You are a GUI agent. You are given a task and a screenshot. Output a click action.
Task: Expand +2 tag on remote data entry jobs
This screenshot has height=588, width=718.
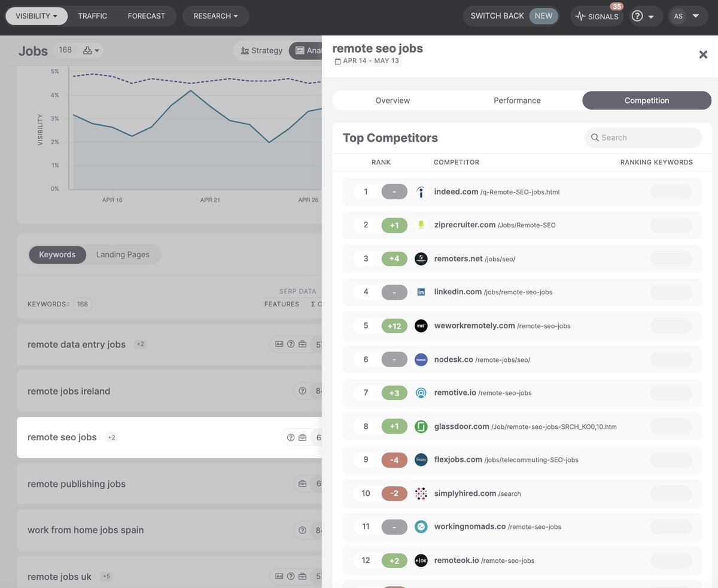pyautogui.click(x=141, y=345)
